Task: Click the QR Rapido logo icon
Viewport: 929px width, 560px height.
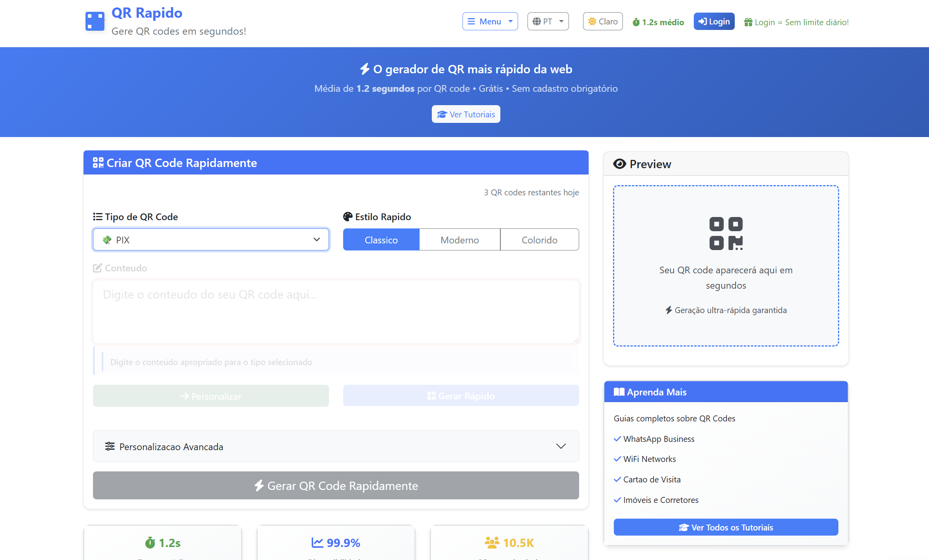Action: (95, 21)
